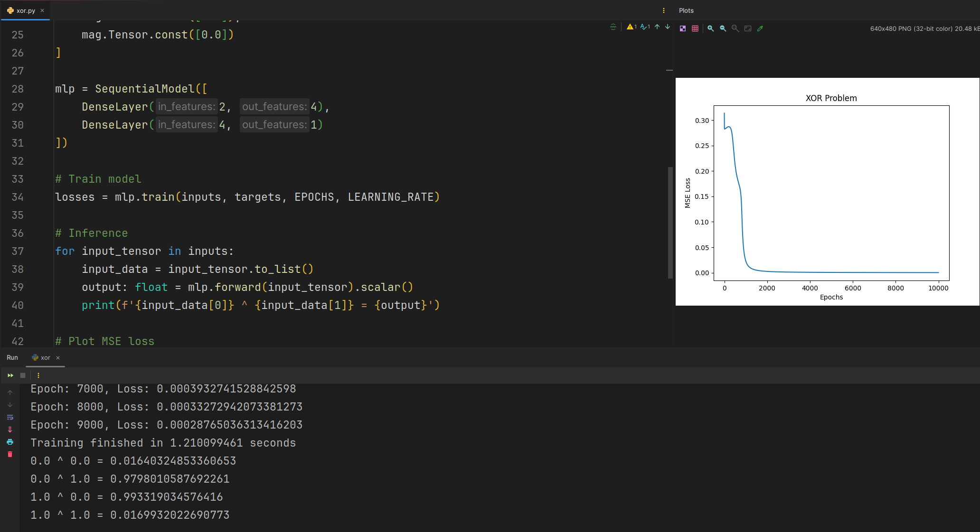The width and height of the screenshot is (980, 532).
Task: Click the zoom out icon in Plots panel
Action: (722, 28)
